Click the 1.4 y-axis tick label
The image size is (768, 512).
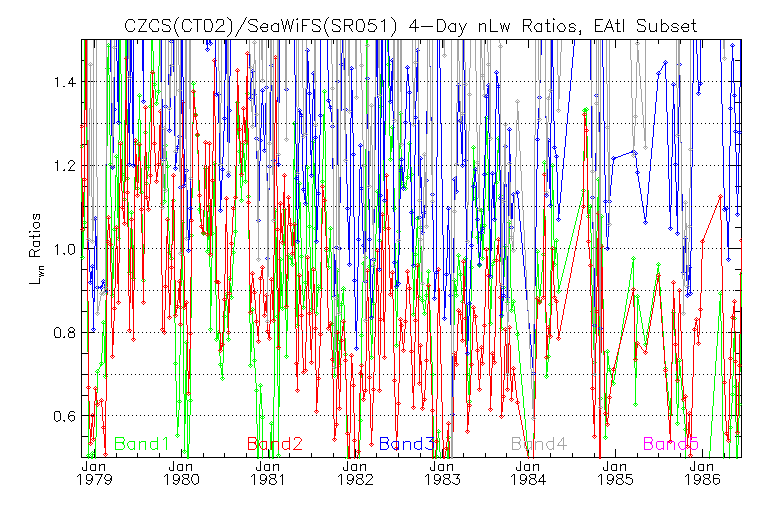coord(65,82)
